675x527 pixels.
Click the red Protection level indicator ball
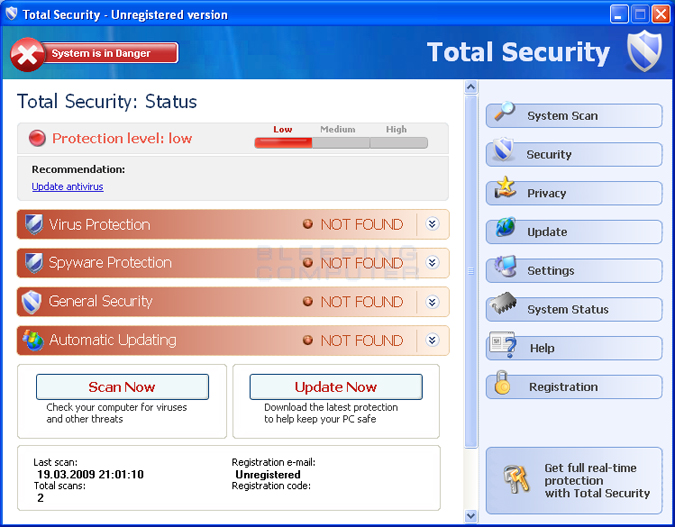click(x=37, y=138)
